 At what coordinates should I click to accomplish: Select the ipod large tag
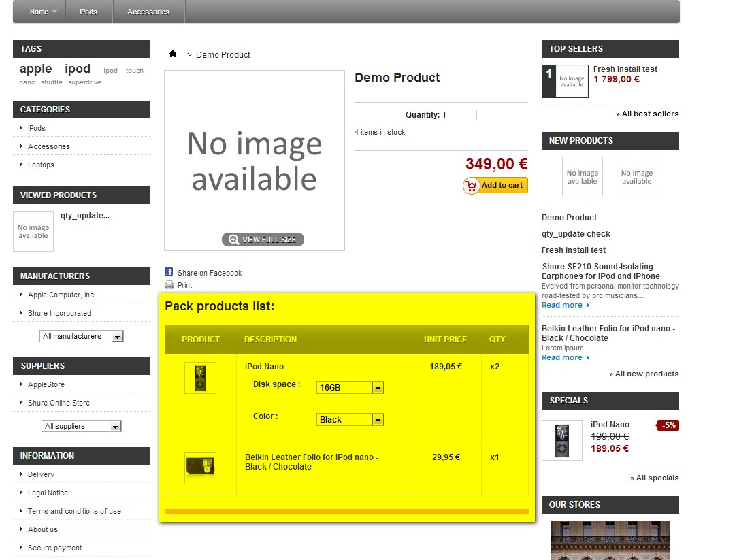78,69
